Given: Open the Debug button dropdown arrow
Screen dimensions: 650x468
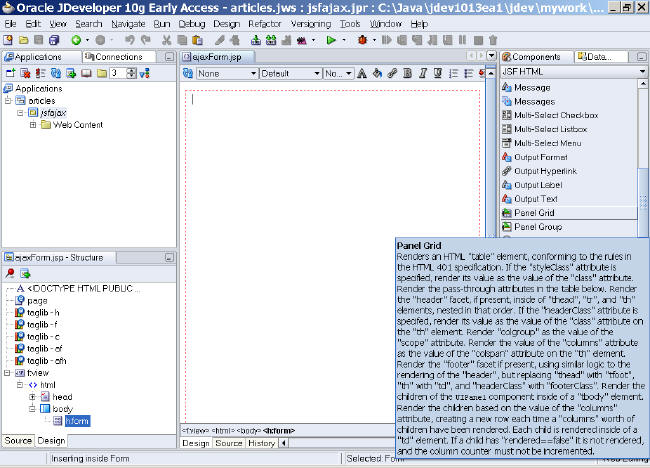Looking at the screenshot, I should point(374,40).
